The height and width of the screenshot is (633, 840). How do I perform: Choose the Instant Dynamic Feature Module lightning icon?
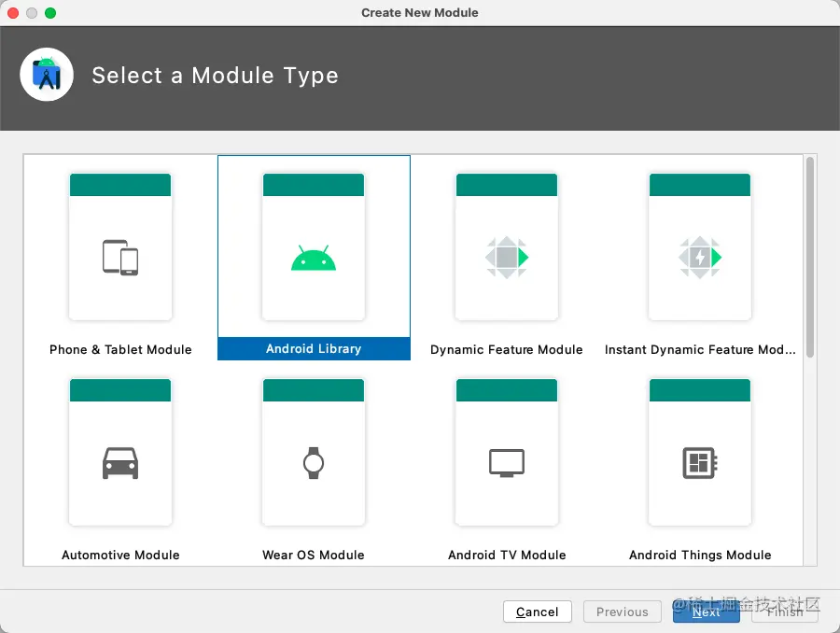pos(700,258)
